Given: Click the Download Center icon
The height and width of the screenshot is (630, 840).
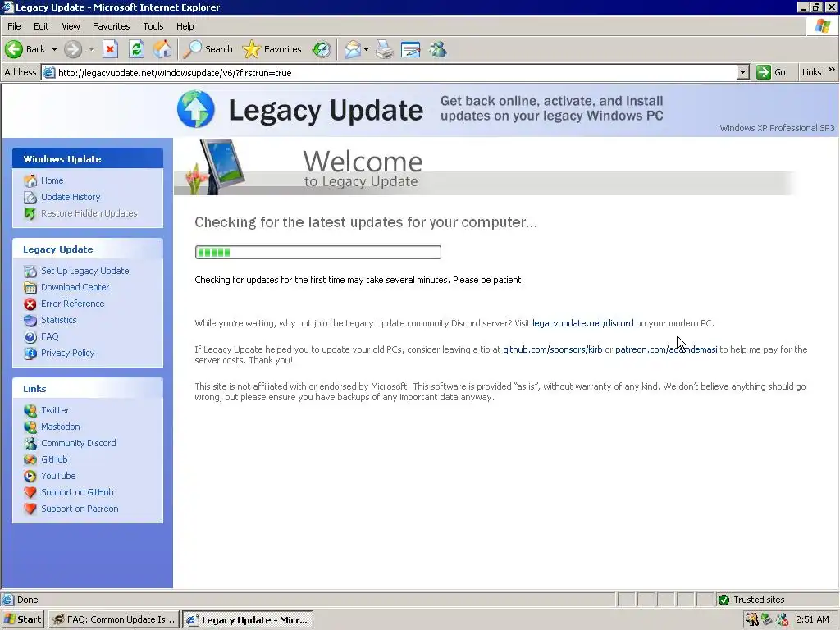Looking at the screenshot, I should [30, 287].
